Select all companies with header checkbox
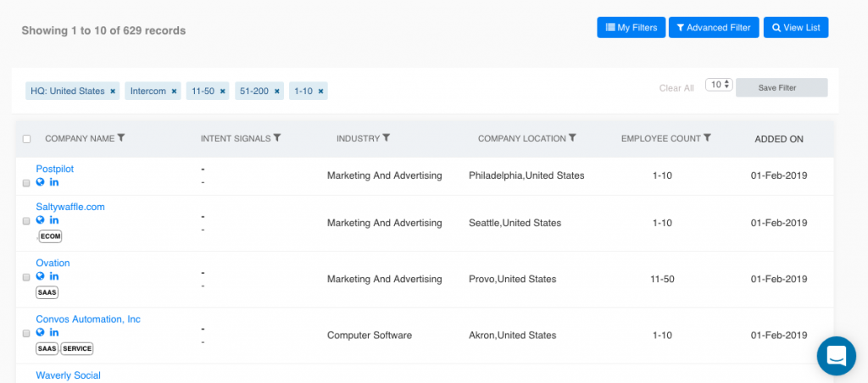Viewport: 868px width, 383px height. point(26,139)
